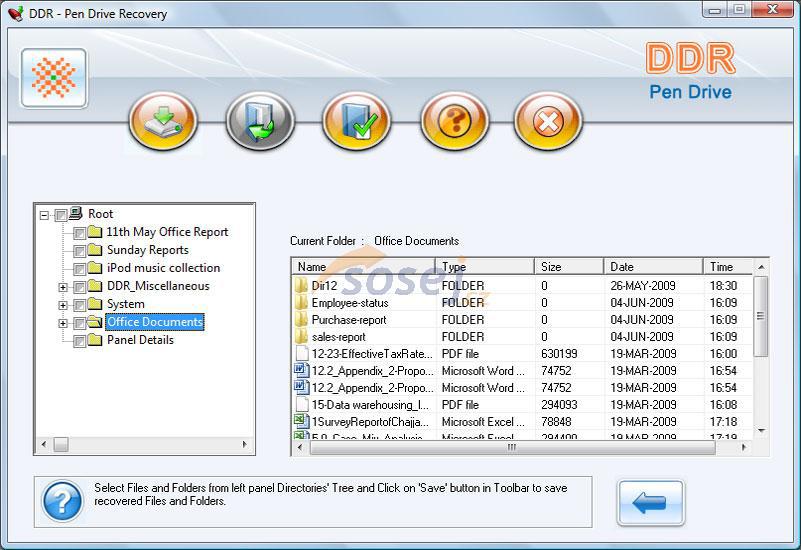The width and height of the screenshot is (801, 550).
Task: Sort file list by Type column header
Action: 484,267
